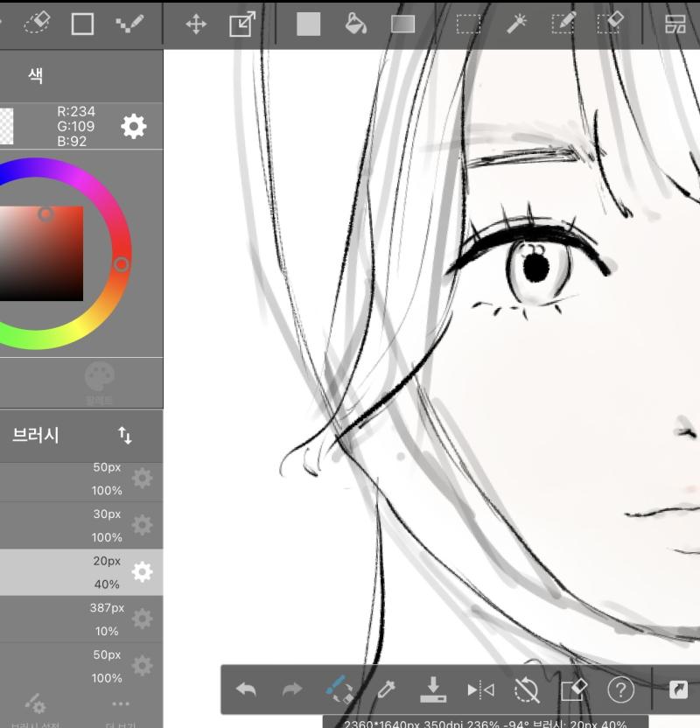This screenshot has width=700, height=728.
Task: Open the panel divide tool
Action: (675, 24)
